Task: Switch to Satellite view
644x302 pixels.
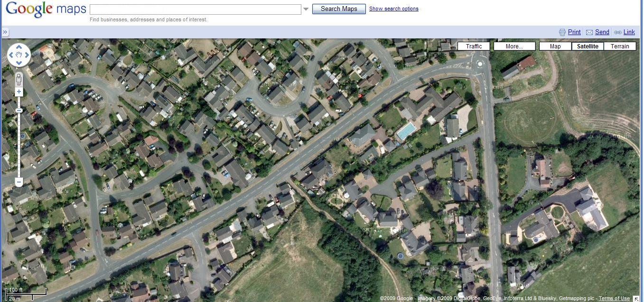Action: coord(588,46)
